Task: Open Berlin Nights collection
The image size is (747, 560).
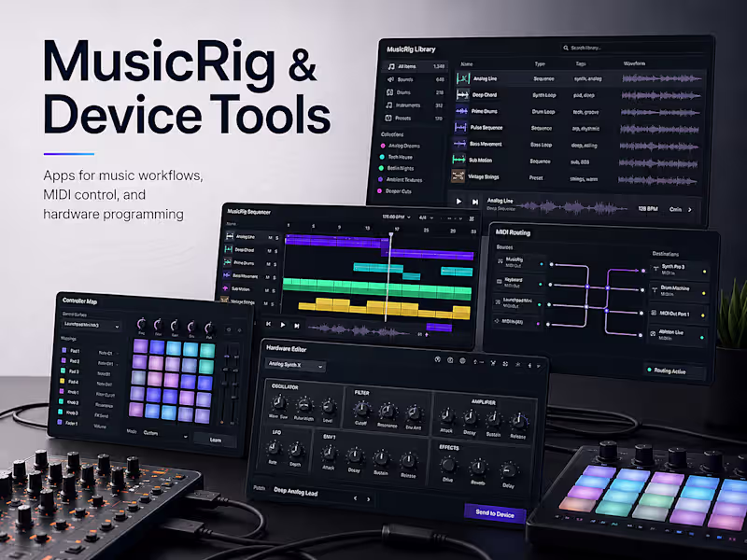Action: (x=396, y=169)
